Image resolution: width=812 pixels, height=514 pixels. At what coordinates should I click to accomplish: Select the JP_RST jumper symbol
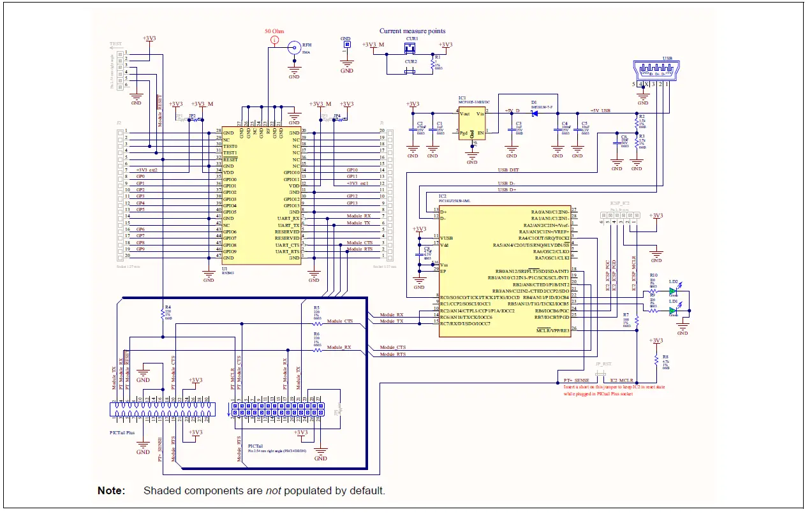point(600,374)
